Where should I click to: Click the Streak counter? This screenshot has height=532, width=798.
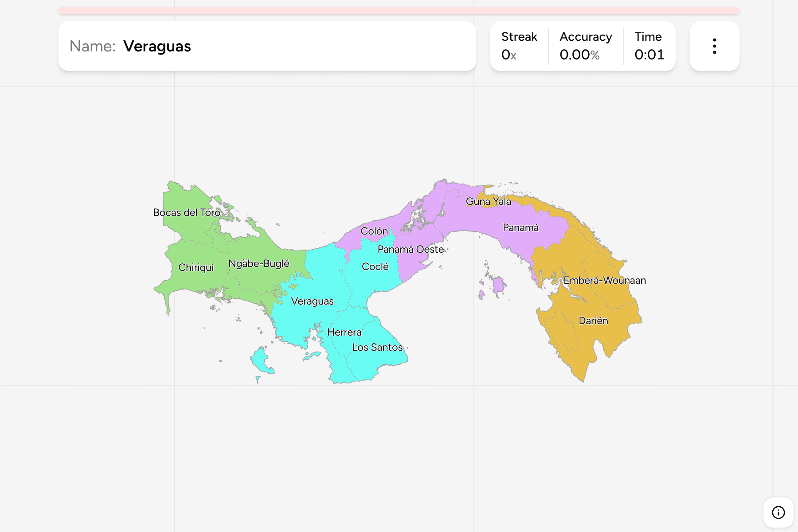(519, 46)
